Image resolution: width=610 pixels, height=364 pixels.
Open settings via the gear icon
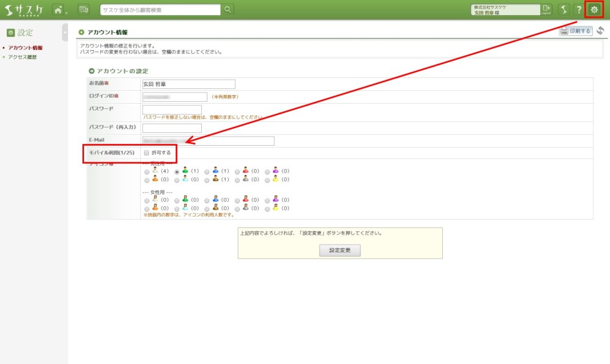594,10
